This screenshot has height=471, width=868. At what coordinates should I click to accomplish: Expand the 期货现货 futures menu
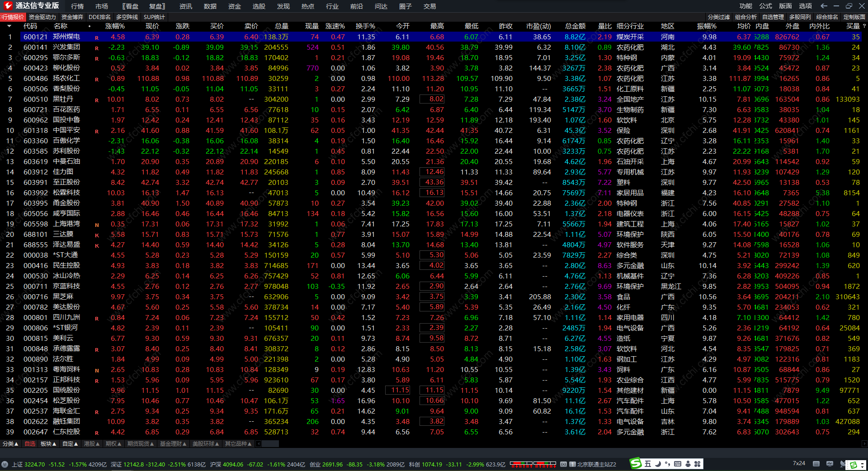(141, 444)
